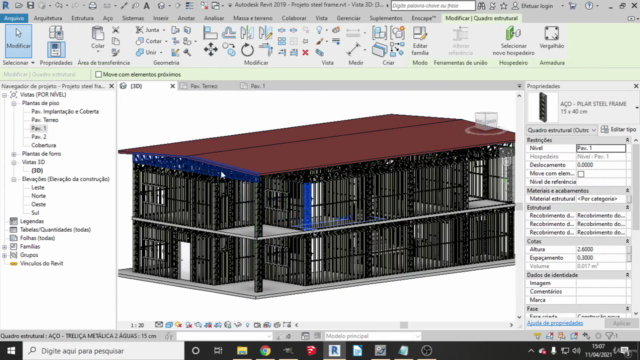Click the ViewCube in the 3D view
This screenshot has height=360, width=640.
[x=486, y=121]
